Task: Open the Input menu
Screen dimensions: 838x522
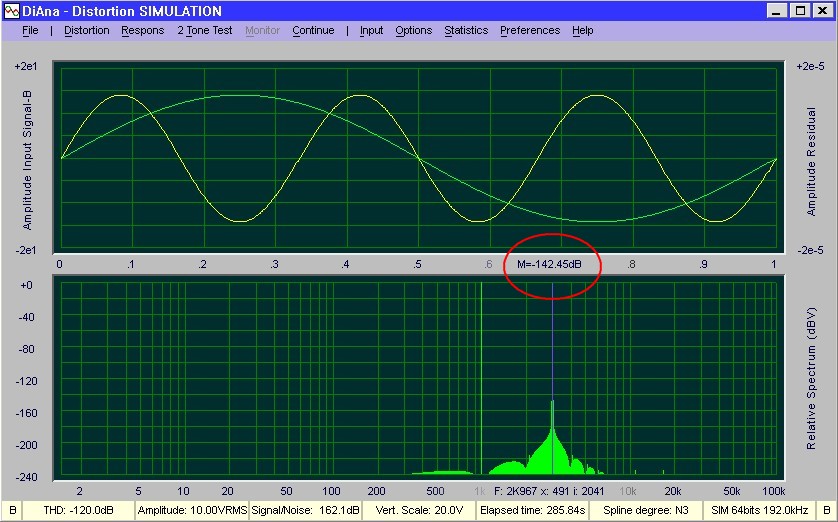Action: [371, 30]
